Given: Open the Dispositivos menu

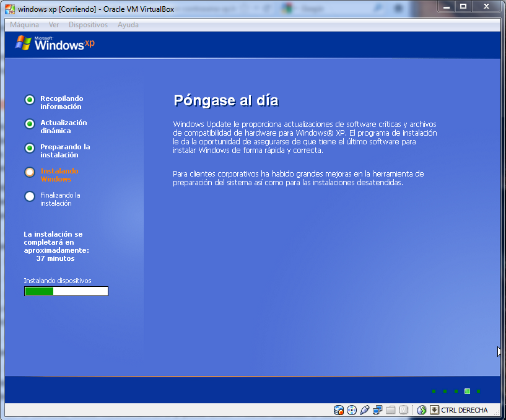Looking at the screenshot, I should tap(88, 25).
